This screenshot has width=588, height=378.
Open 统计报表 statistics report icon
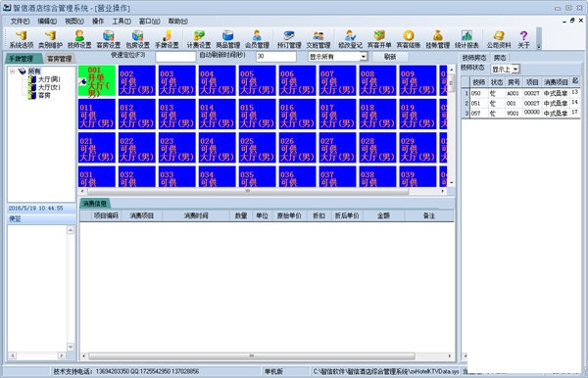point(466,39)
